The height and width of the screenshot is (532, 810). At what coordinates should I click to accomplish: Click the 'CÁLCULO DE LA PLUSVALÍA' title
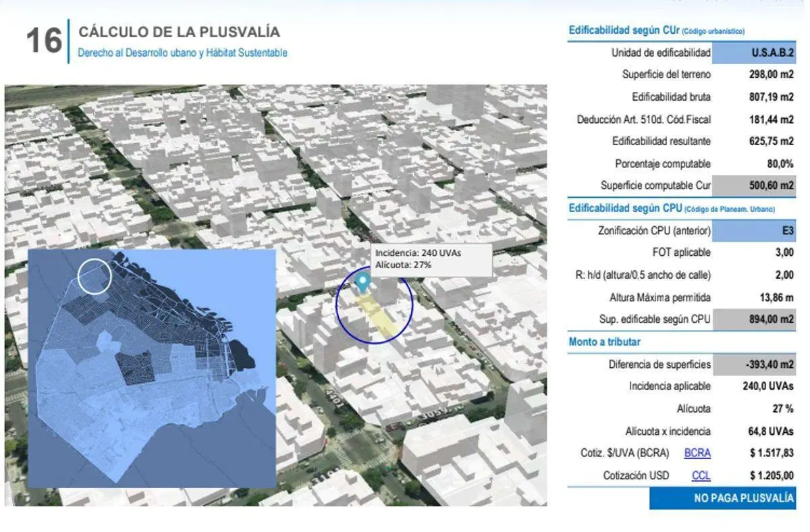click(180, 32)
